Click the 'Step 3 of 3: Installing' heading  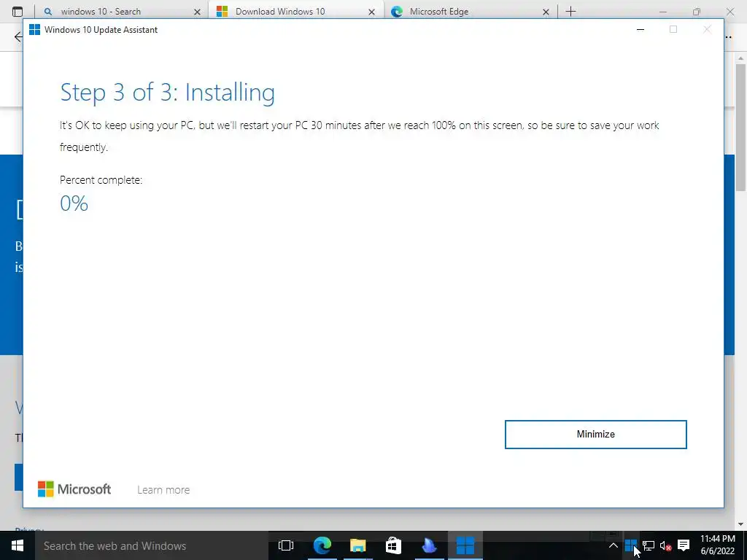[x=167, y=93]
